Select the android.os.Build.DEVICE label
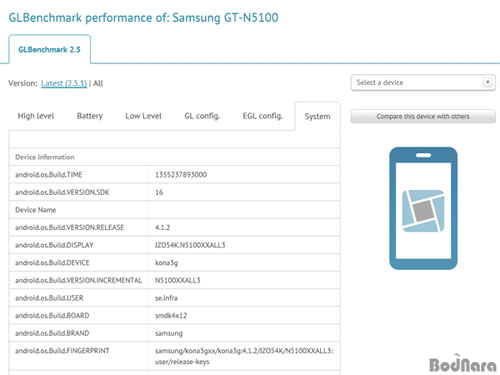This screenshot has height=375, width=500. (52, 263)
